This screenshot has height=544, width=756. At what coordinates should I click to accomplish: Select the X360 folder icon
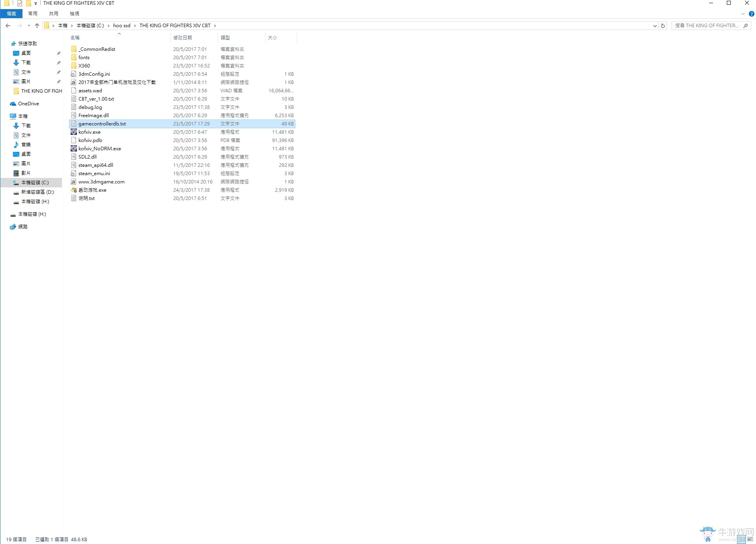(74, 66)
